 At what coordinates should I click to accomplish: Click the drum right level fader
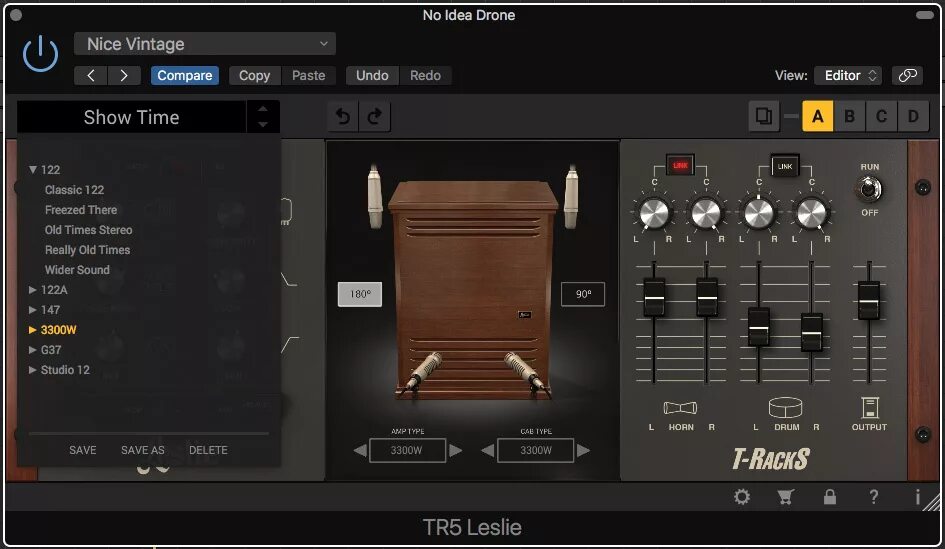[x=811, y=332]
